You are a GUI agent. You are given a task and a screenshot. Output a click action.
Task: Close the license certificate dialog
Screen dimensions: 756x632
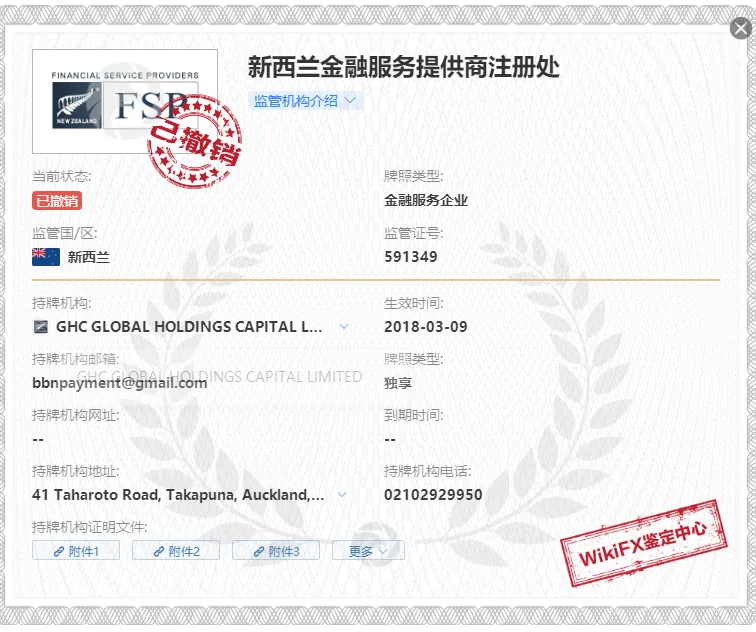(x=741, y=28)
